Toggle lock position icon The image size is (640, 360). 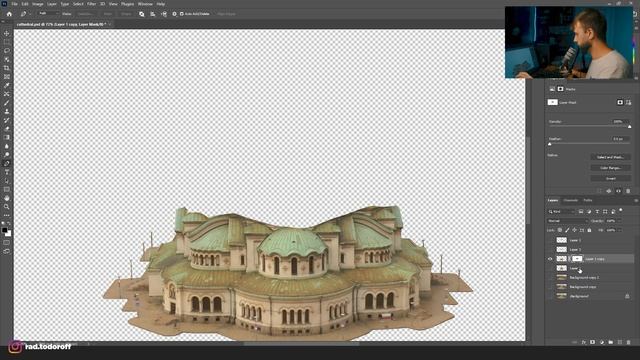click(x=574, y=230)
